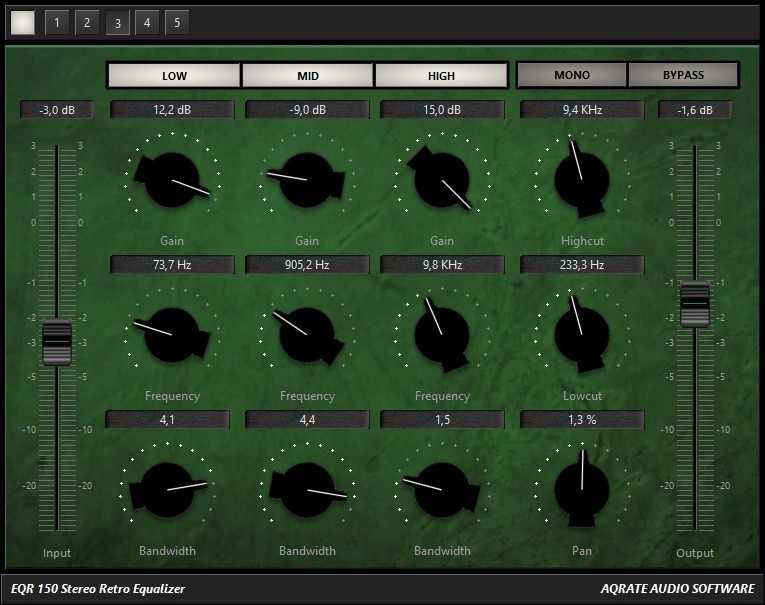765x605 pixels.
Task: Toggle the LOW band button
Action: click(x=174, y=76)
